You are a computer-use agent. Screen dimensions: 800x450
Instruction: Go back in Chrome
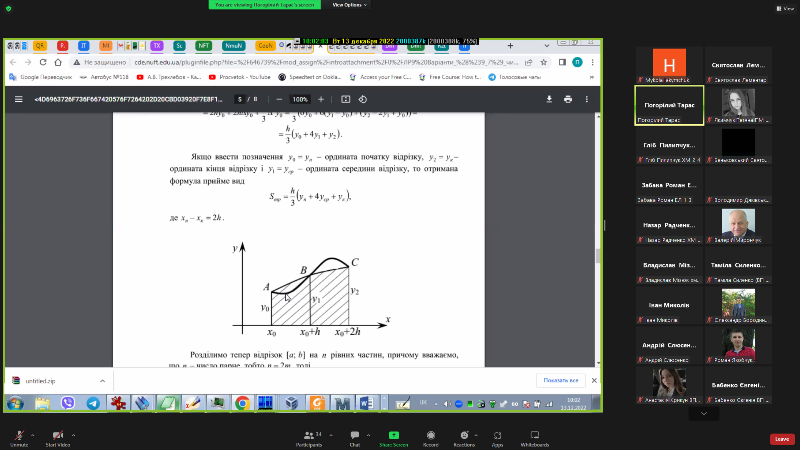pyautogui.click(x=13, y=62)
